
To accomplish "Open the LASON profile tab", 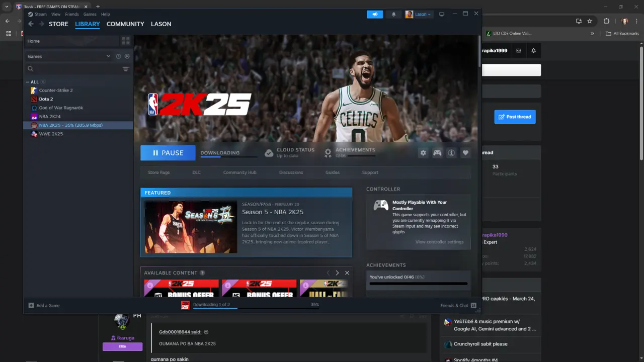I will point(161,24).
